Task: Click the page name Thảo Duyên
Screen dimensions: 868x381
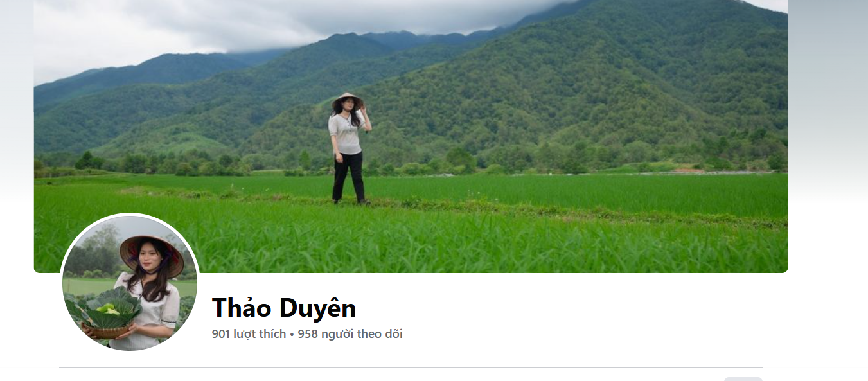Action: [x=284, y=308]
